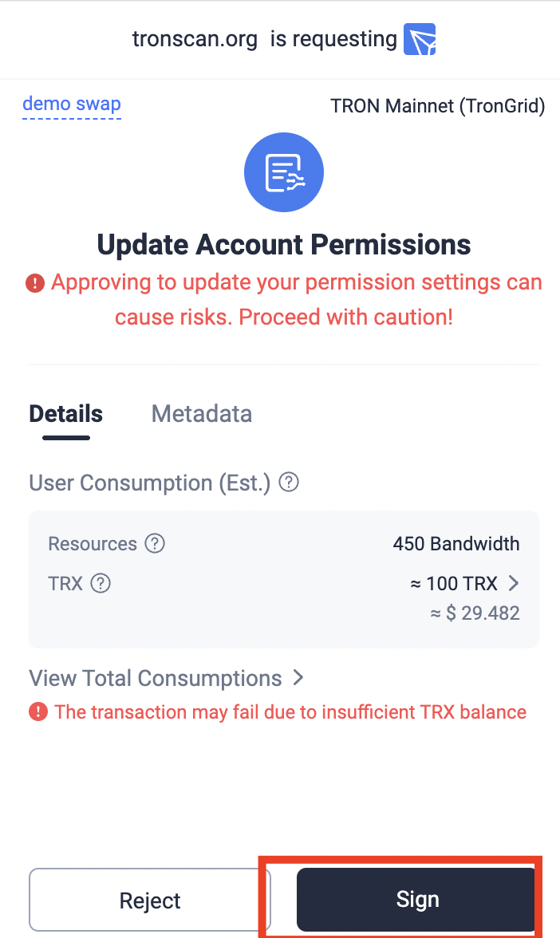Switch to the Metadata tab

click(x=202, y=414)
